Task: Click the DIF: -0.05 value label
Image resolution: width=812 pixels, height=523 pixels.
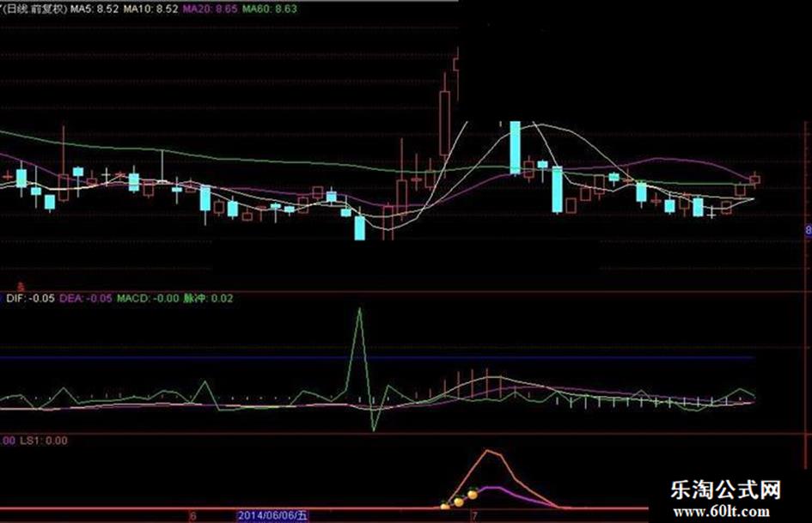Action: (x=30, y=298)
